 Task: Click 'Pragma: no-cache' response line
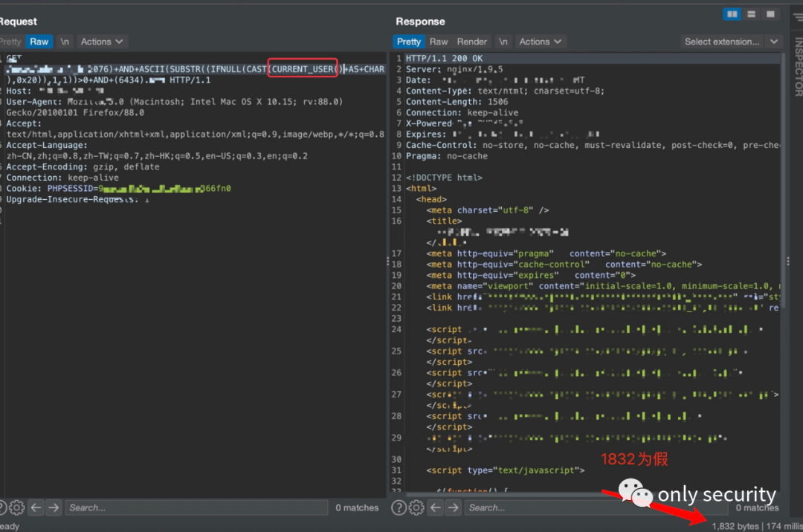click(x=447, y=156)
